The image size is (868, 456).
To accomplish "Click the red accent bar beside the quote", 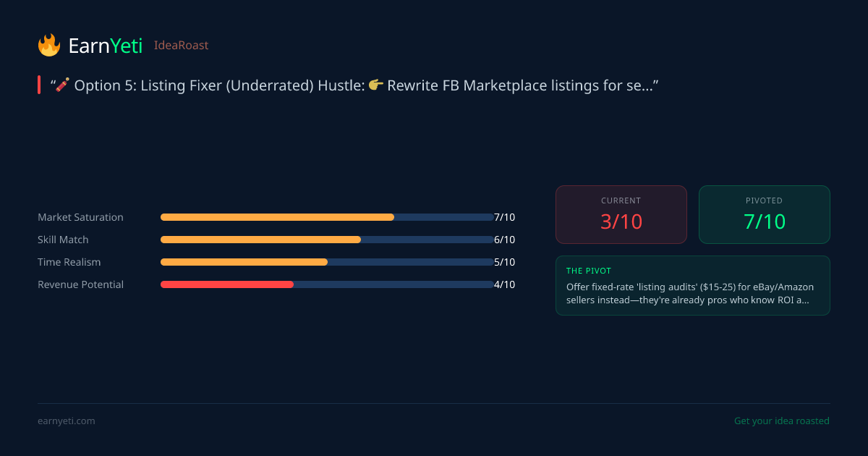I will pos(39,85).
